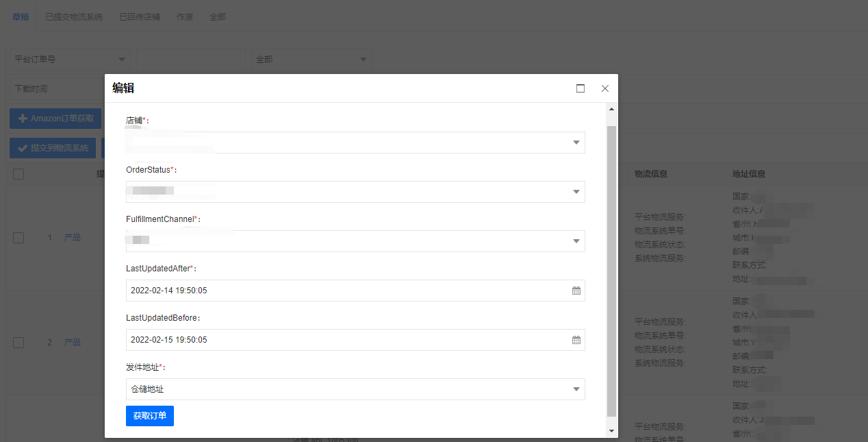This screenshot has width=868, height=442.
Task: Click the 产品 link in row 1
Action: tap(73, 238)
